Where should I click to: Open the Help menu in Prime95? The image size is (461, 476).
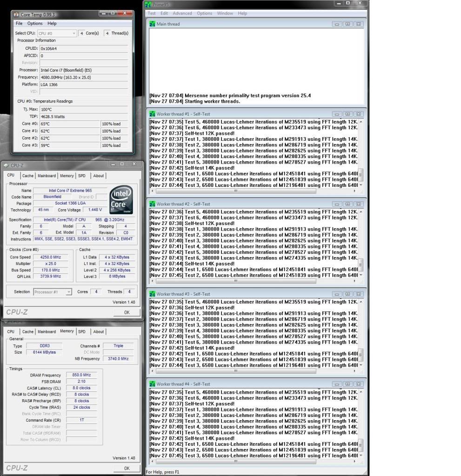pyautogui.click(x=242, y=13)
